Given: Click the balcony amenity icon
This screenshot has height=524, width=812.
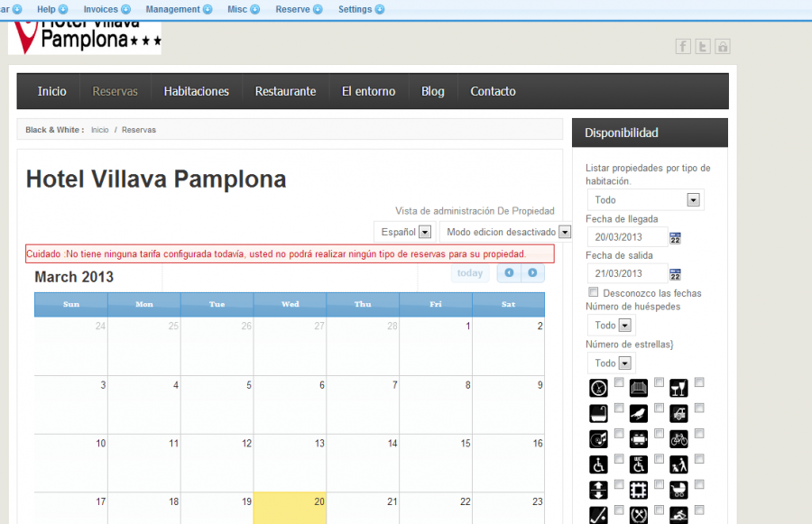Looking at the screenshot, I should tap(639, 388).
